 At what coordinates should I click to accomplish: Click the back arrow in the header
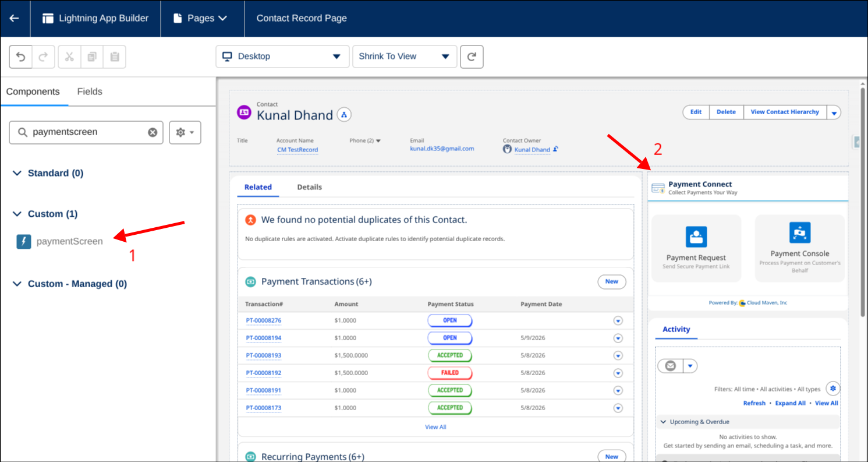(14, 18)
